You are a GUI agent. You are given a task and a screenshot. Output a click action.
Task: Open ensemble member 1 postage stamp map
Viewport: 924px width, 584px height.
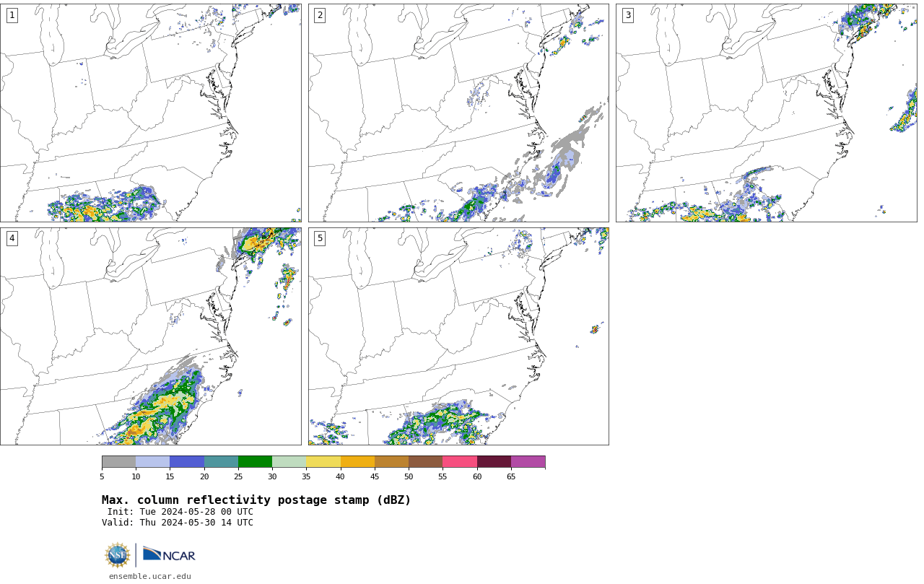pyautogui.click(x=151, y=113)
